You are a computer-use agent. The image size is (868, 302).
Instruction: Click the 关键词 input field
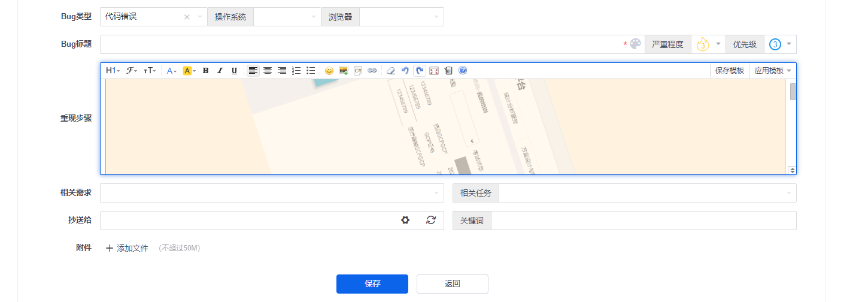[643, 221]
